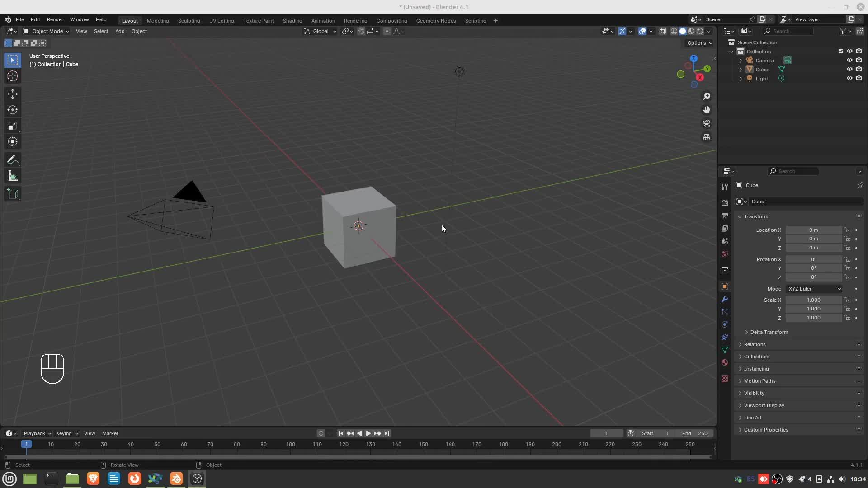
Task: Select the Move tool in the toolbar
Action: (13, 94)
